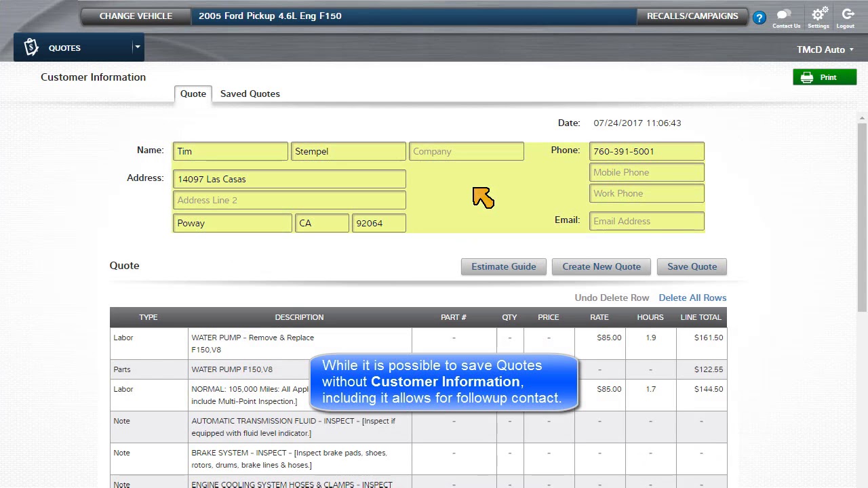Screen dimensions: 868x488
Task: Select the Quote tab
Action: pos(193,94)
